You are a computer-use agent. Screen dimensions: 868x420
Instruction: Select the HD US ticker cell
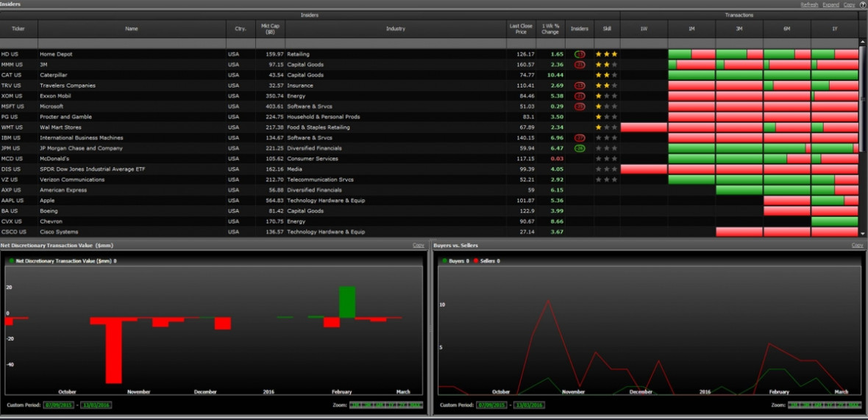point(19,54)
